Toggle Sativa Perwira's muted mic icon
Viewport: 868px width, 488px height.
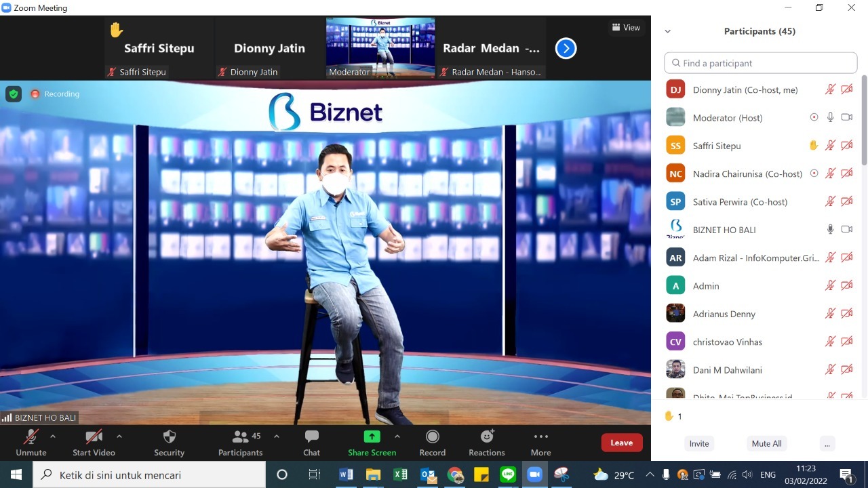click(830, 201)
